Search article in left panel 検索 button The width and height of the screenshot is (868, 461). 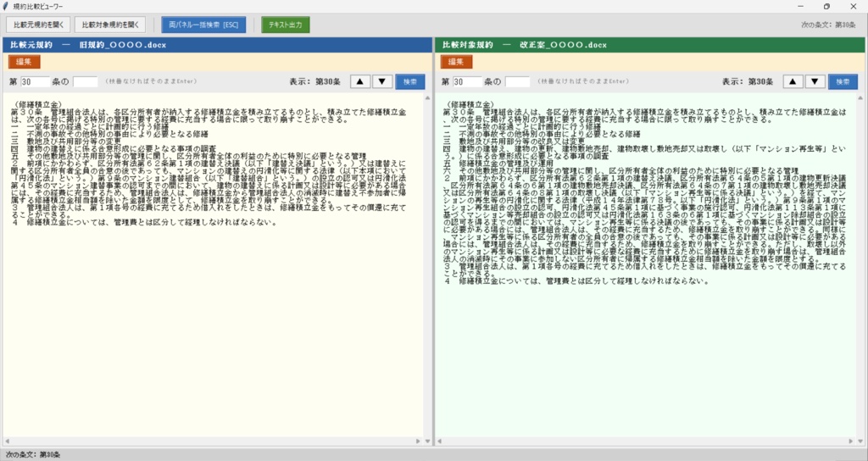(410, 81)
